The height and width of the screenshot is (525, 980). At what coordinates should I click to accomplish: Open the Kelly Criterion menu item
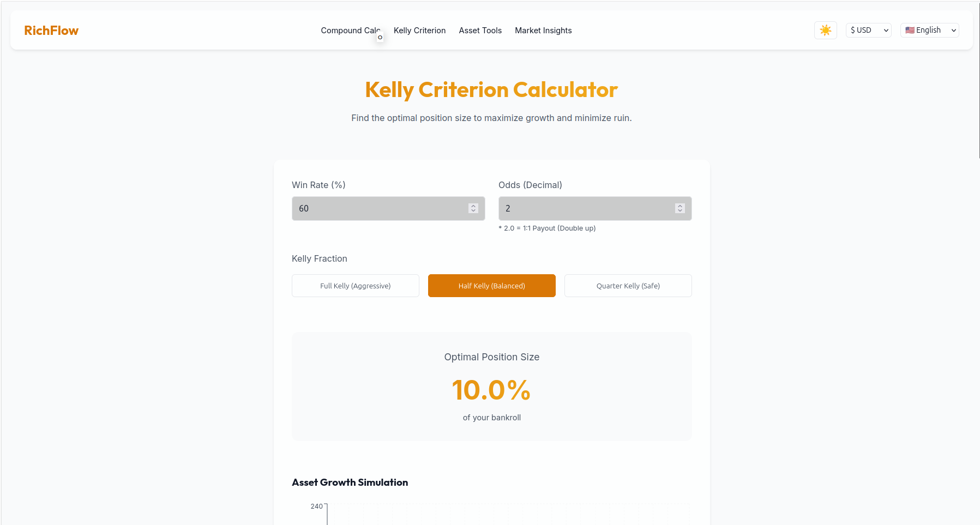419,30
